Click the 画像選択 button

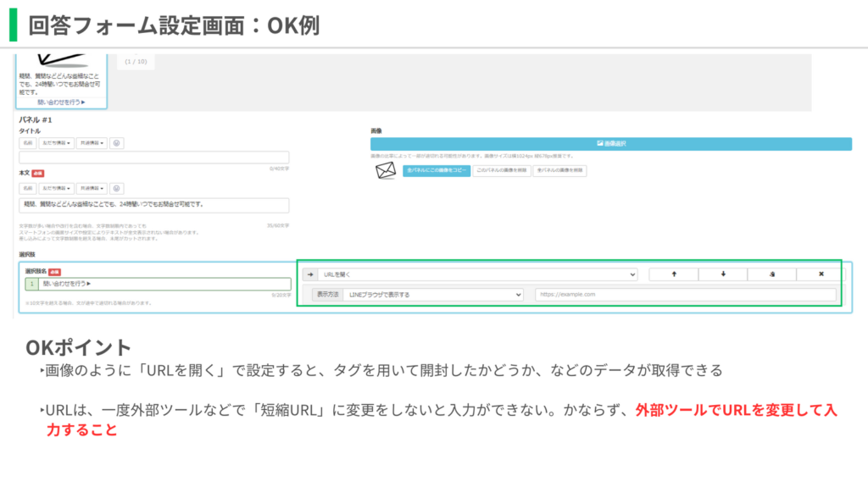pyautogui.click(x=610, y=144)
